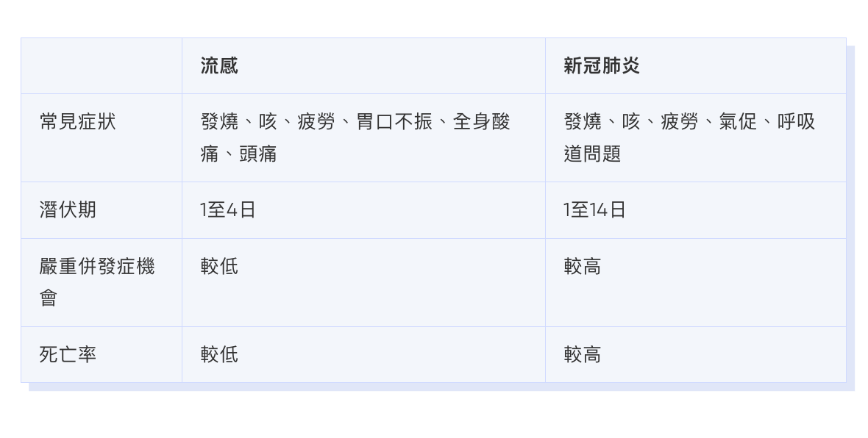The width and height of the screenshot is (868, 438).
Task: Click the 1至14日 incubation period cell
Action: tap(594, 210)
